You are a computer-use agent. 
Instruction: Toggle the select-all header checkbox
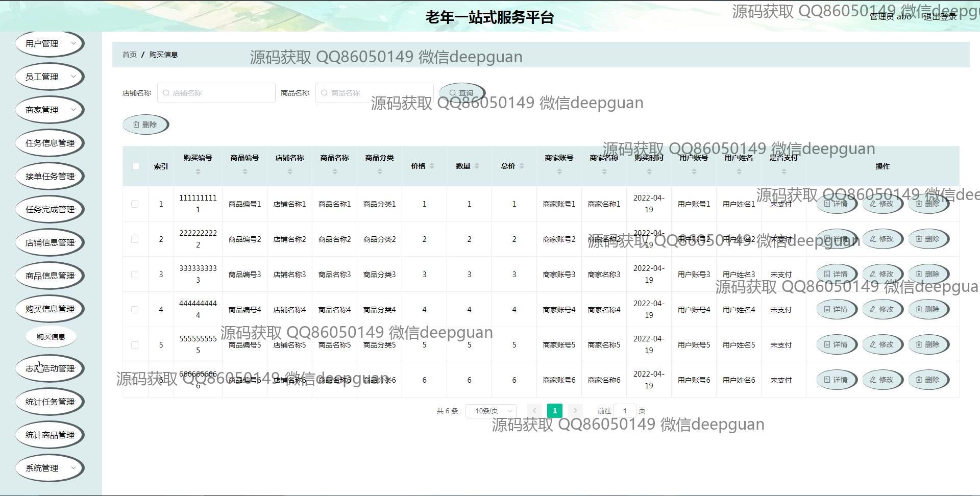(x=135, y=166)
